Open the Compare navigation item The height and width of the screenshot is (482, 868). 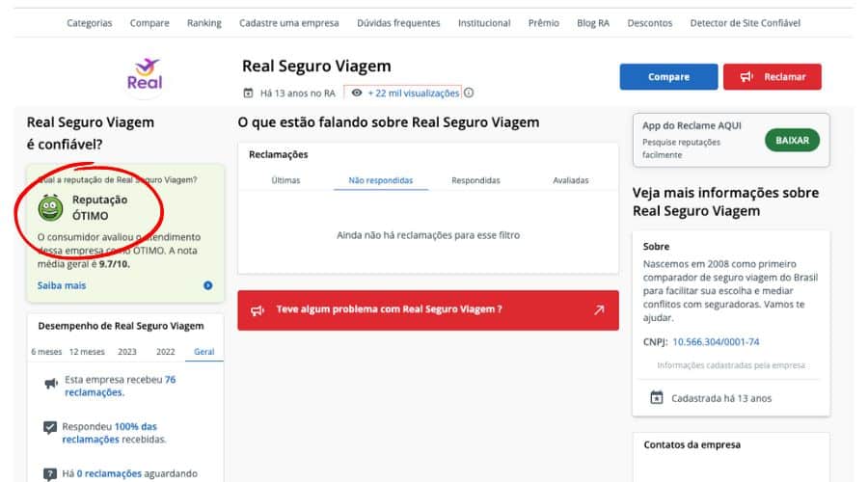[149, 23]
